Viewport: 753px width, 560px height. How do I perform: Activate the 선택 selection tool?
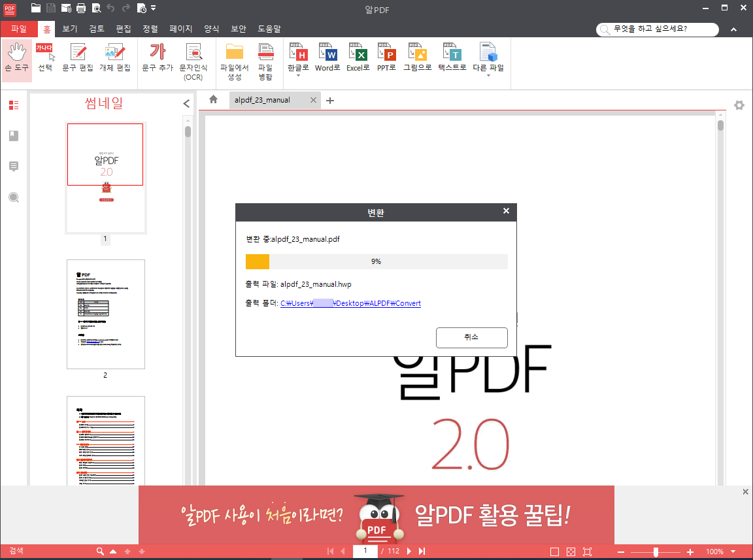(x=45, y=58)
